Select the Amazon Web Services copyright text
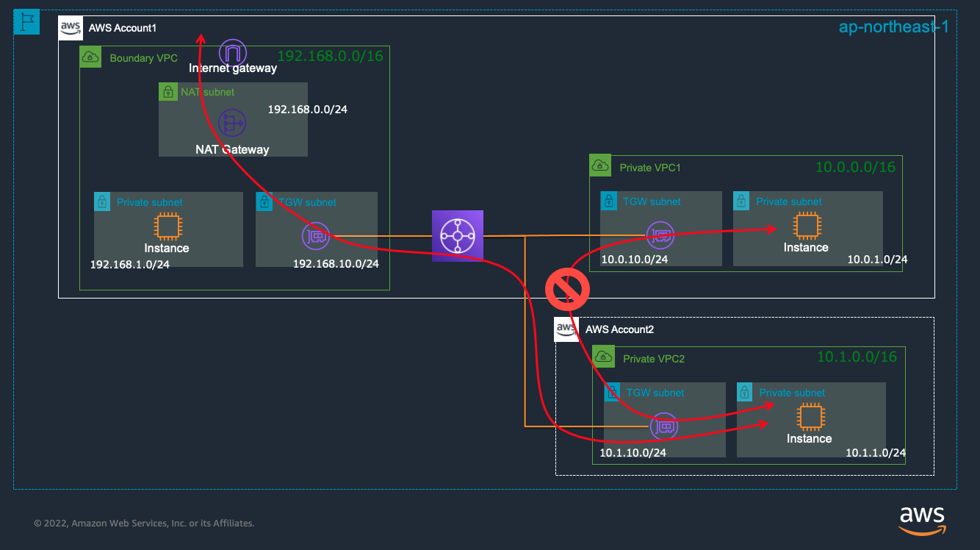 point(144,524)
